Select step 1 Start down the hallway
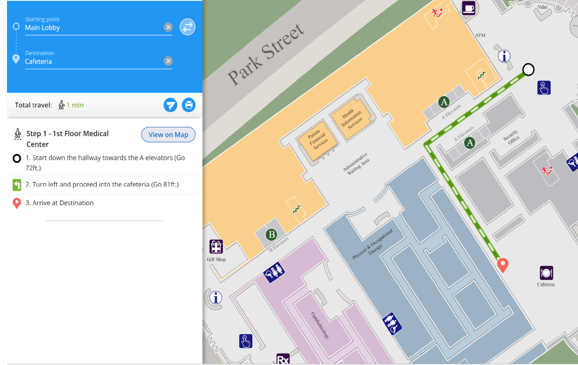 [x=104, y=163]
